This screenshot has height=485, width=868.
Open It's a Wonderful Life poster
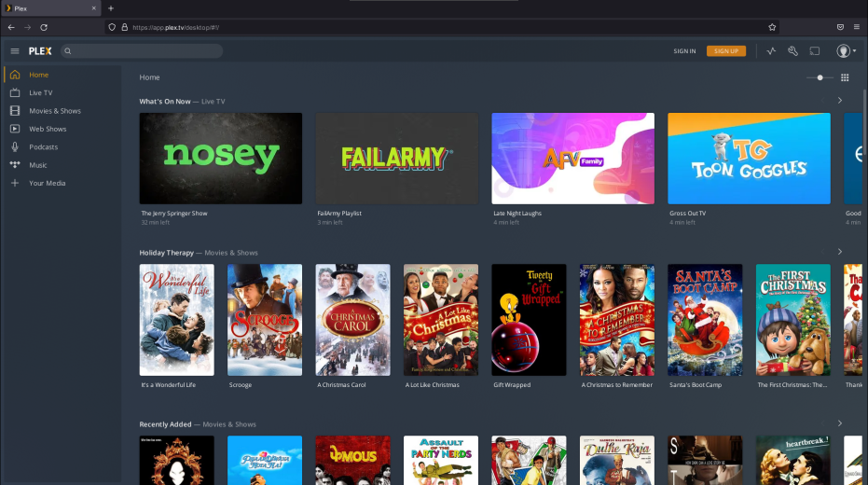click(x=176, y=320)
